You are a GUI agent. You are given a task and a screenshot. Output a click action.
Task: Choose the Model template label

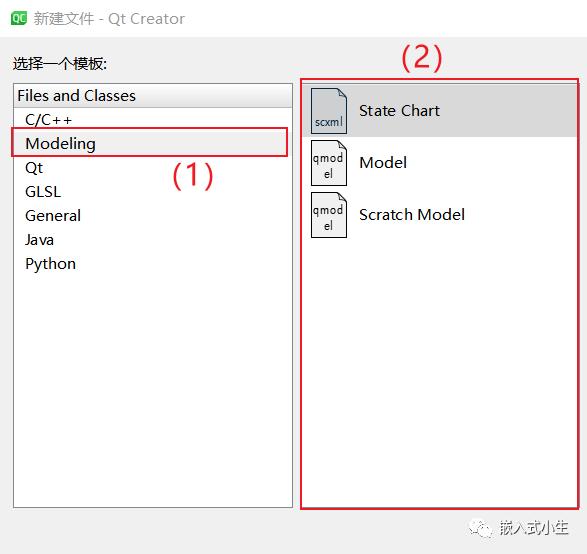point(383,163)
